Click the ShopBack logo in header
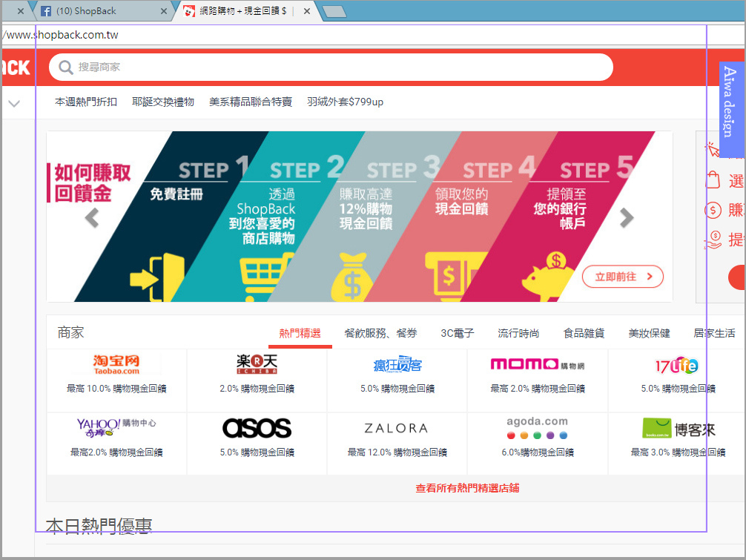The image size is (746, 560). tap(16, 67)
